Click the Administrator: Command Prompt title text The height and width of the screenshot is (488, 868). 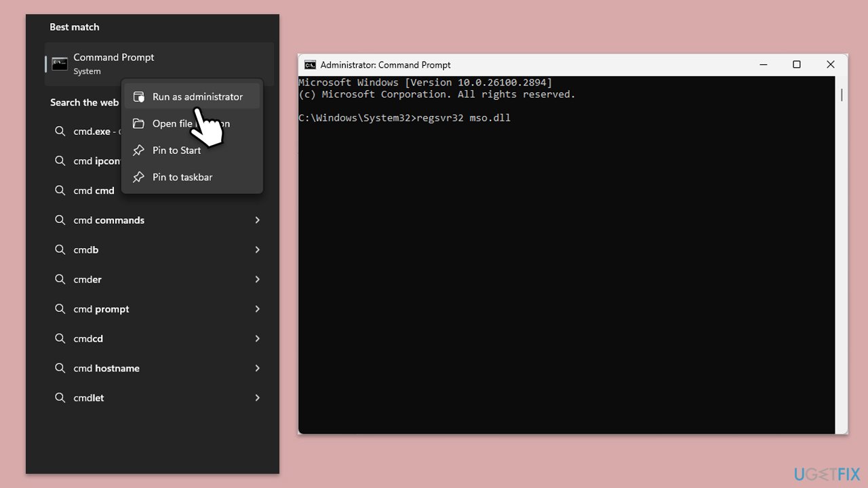(385, 65)
